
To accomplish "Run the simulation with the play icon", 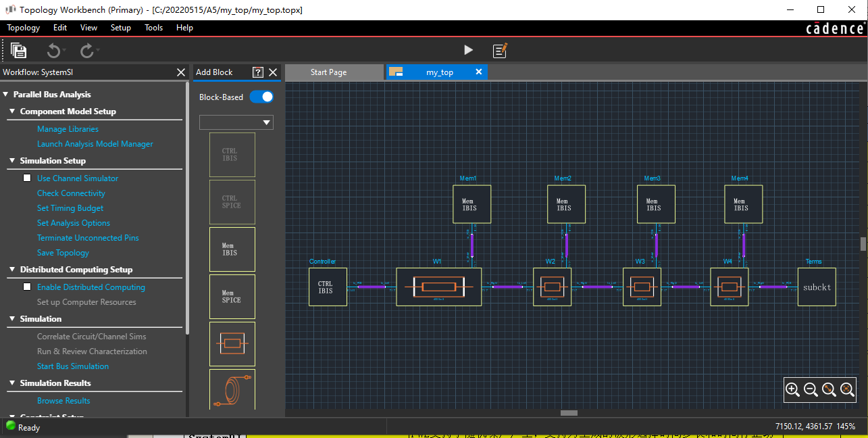I will 468,50.
